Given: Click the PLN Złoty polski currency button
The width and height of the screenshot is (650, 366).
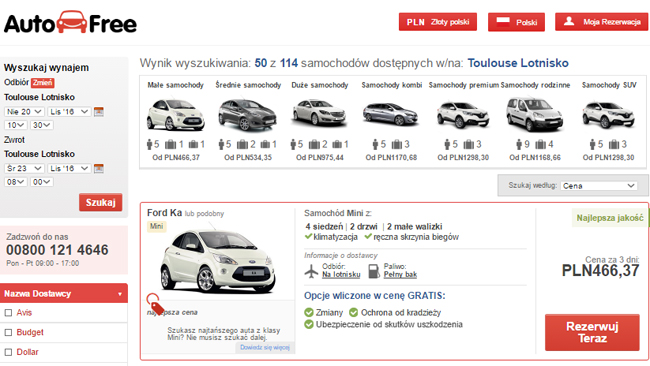Looking at the screenshot, I should 438,22.
